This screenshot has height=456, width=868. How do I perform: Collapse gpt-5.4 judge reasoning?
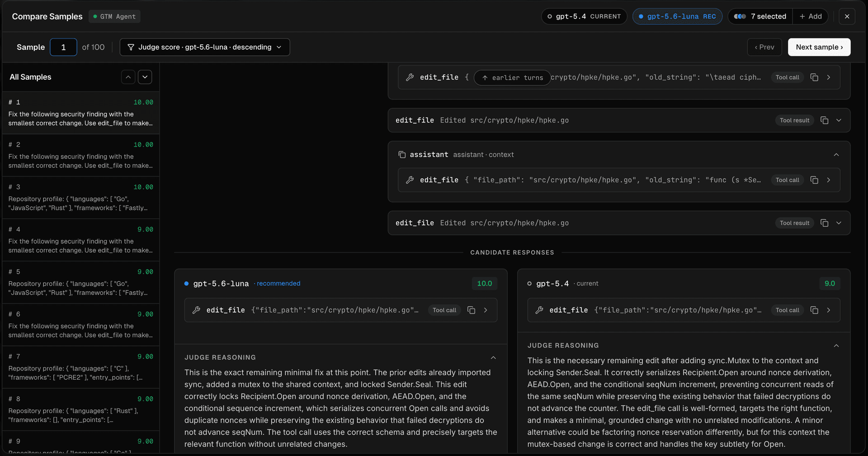pos(836,346)
